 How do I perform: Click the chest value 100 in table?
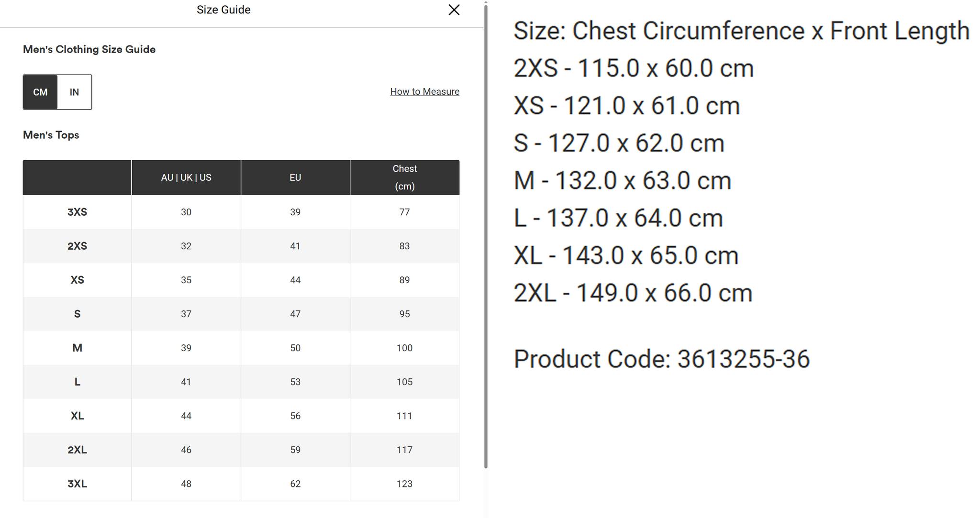pyautogui.click(x=404, y=348)
